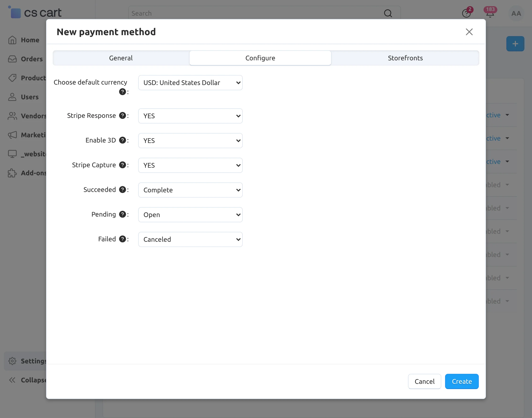
Task: Click the New payment method title text
Action: click(106, 32)
